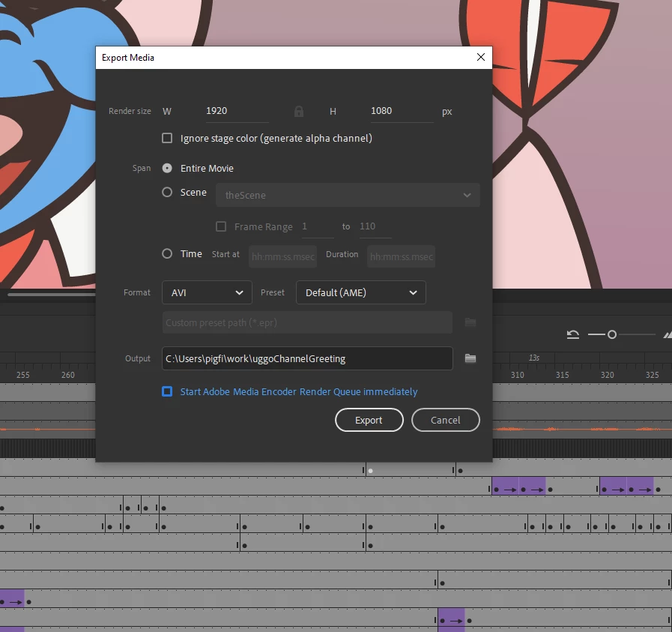
Task: Click the stage horizontal scrollbar
Action: tap(52, 294)
